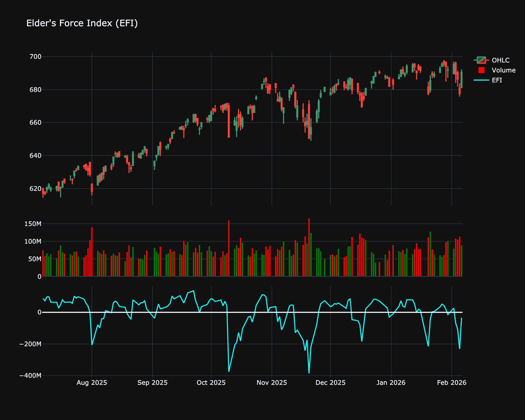Click the tallest red volume bar in late November
The width and height of the screenshot is (525, 420).
coord(309,247)
